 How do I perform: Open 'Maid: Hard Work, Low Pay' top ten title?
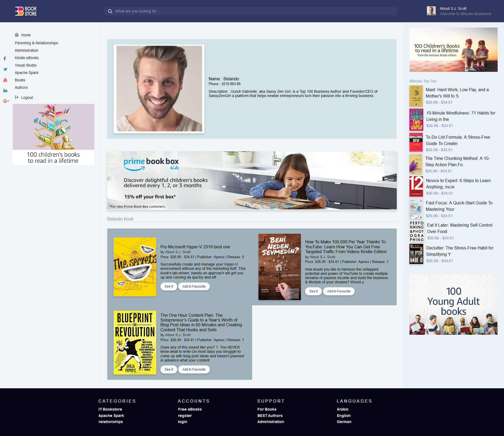[457, 93]
